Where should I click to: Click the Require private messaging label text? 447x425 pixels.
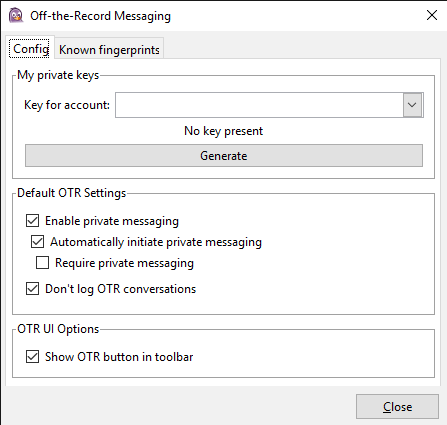click(124, 263)
